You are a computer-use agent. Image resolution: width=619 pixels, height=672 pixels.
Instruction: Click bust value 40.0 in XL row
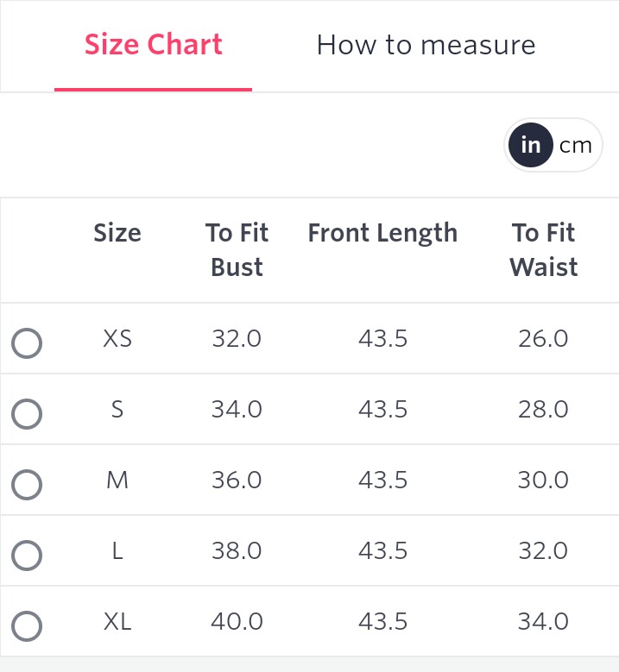tap(237, 621)
